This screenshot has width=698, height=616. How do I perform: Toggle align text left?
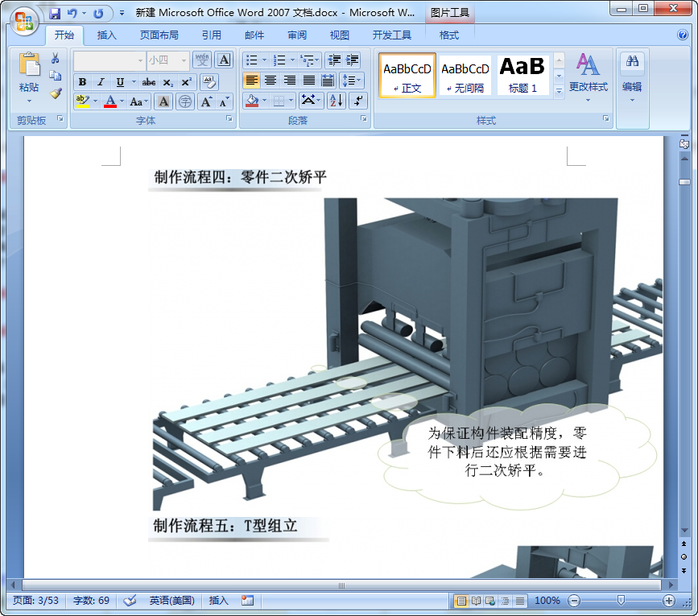point(251,81)
